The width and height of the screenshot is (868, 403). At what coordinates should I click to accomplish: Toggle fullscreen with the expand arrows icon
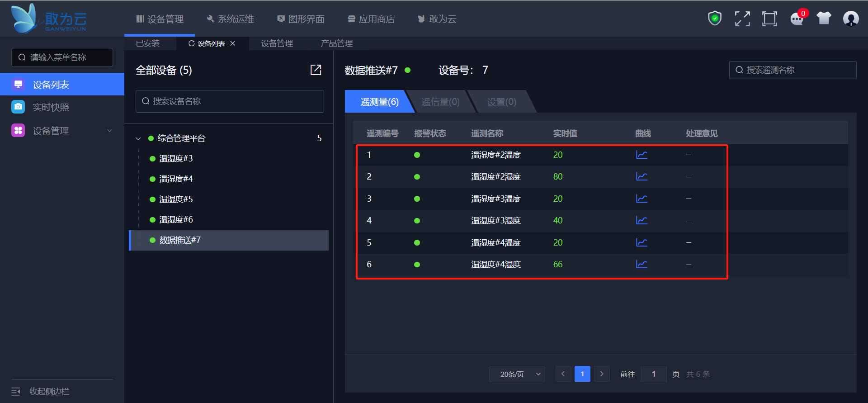click(742, 19)
